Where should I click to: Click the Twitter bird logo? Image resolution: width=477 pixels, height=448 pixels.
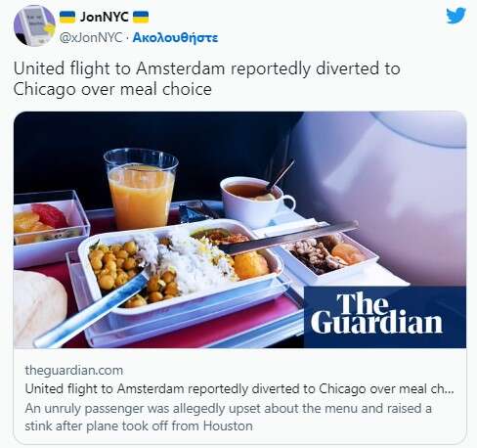click(x=455, y=16)
